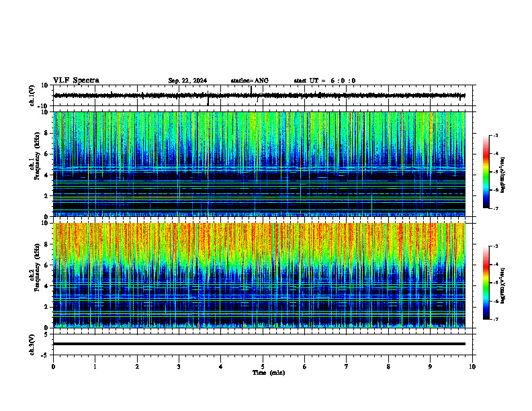Click the time axis tick label '10'
The width and height of the screenshot is (532, 411).
472,367
